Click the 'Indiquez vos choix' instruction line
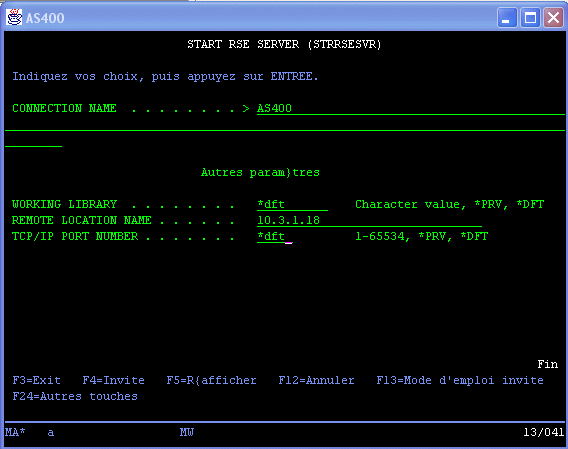568x449 pixels. pos(165,76)
